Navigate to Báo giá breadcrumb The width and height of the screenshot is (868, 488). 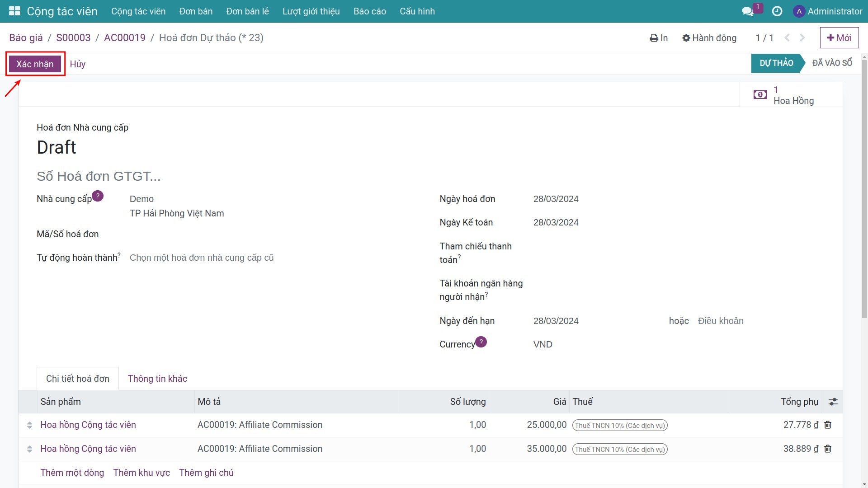pos(26,38)
